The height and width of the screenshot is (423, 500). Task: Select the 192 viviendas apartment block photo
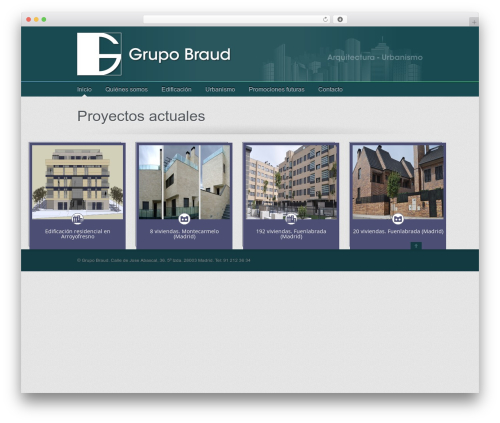point(291,182)
